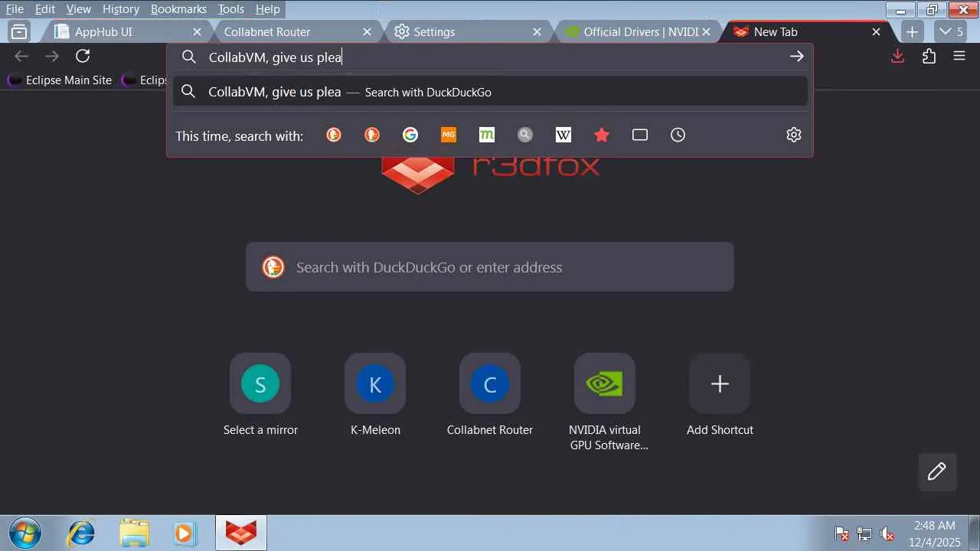The image size is (980, 551).
Task: Open the History menu
Action: coord(121,9)
